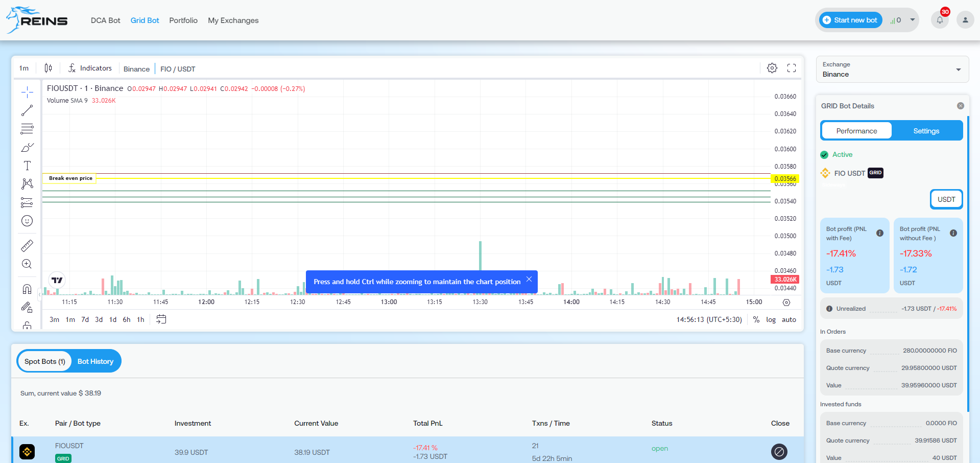Open the Bot History tab
Screen dimensions: 980x463
click(95, 361)
